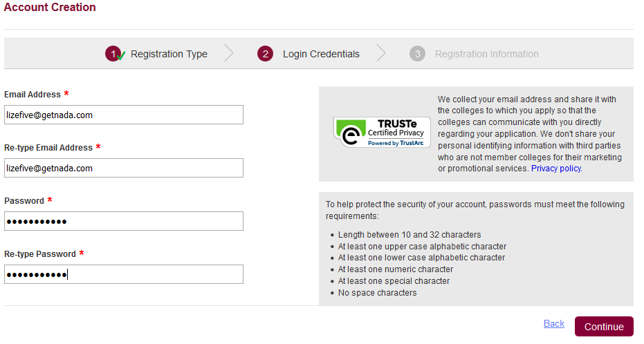Click the Password input box
The height and width of the screenshot is (344, 644).
click(124, 222)
